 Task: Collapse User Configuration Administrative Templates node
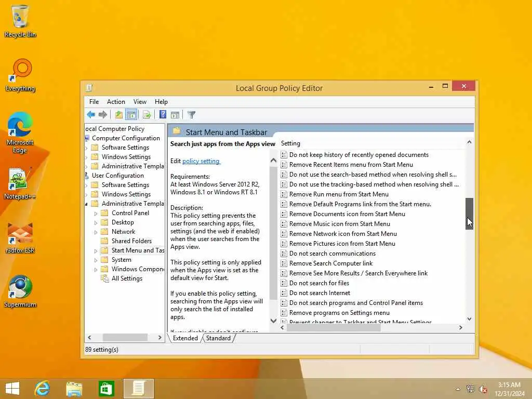[x=86, y=204]
